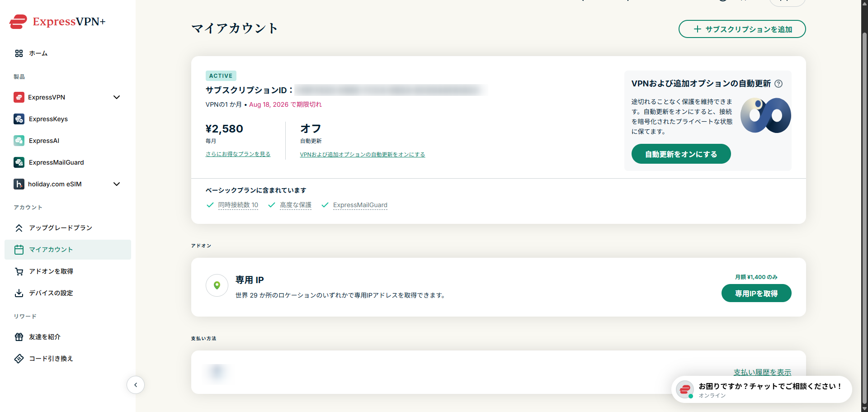The height and width of the screenshot is (412, 868).
Task: Click 同時接続数 10 feature link
Action: pos(238,205)
